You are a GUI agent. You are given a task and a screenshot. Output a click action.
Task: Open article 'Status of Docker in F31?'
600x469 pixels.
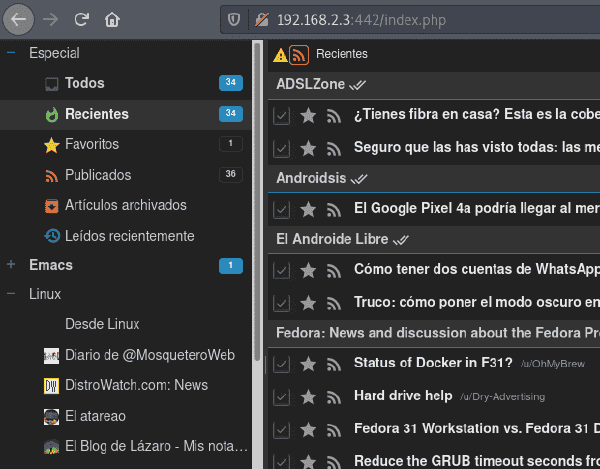coord(433,362)
